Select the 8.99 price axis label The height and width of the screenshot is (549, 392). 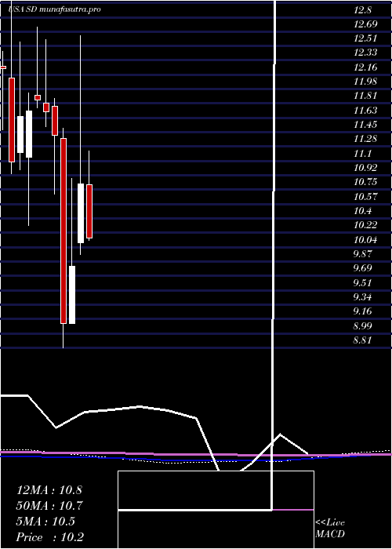coord(362,326)
